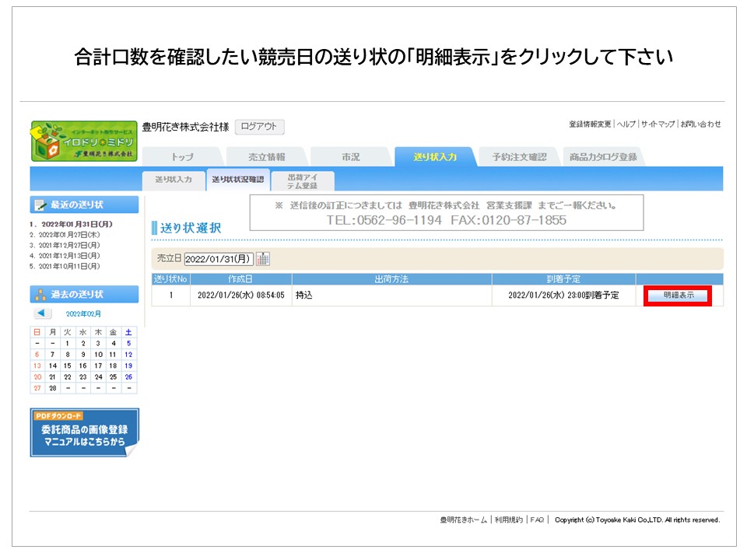Click the previous month arrow in 過去の送り状
The height and width of the screenshot is (560, 747).
coord(43,313)
